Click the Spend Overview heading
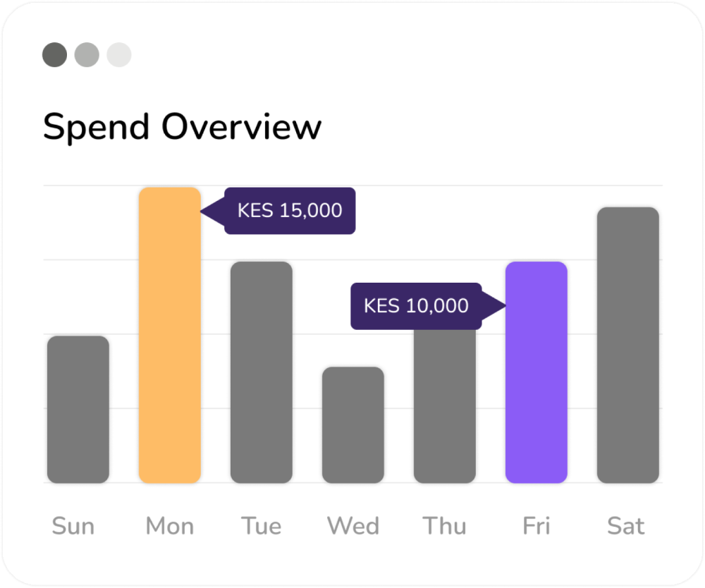This screenshot has height=588, width=705. (x=182, y=128)
